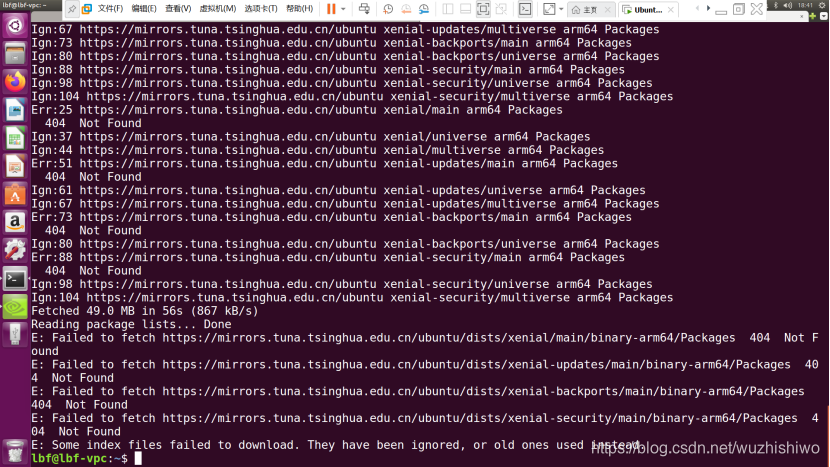The width and height of the screenshot is (830, 467).
Task: Open the USB drive launcher icon
Action: click(15, 335)
